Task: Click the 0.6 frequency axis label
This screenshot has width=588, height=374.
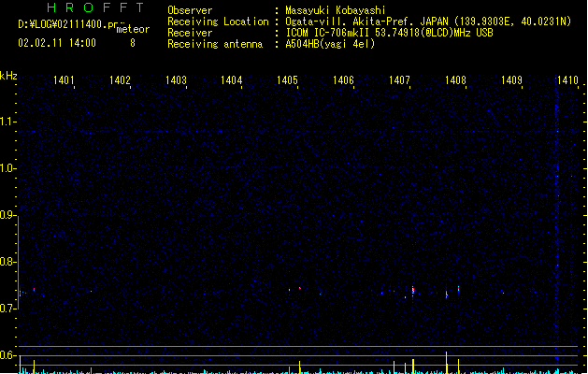Action: 7,355
